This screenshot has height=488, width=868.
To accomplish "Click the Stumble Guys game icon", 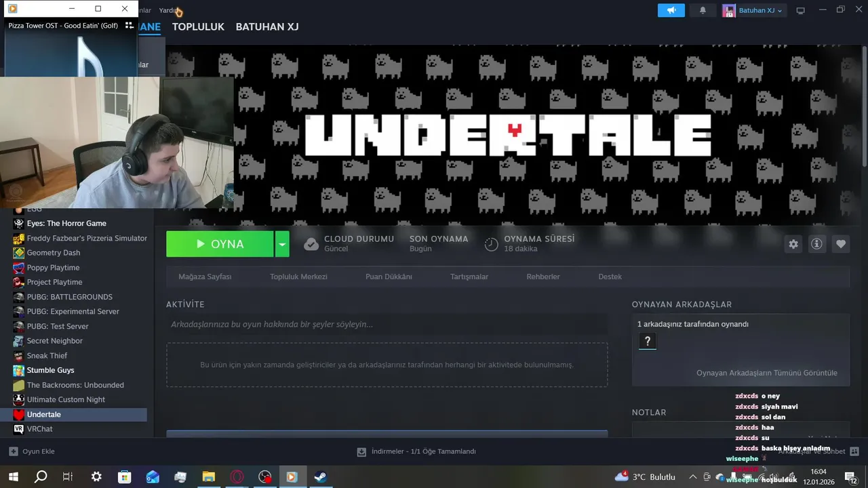I will [x=19, y=370].
